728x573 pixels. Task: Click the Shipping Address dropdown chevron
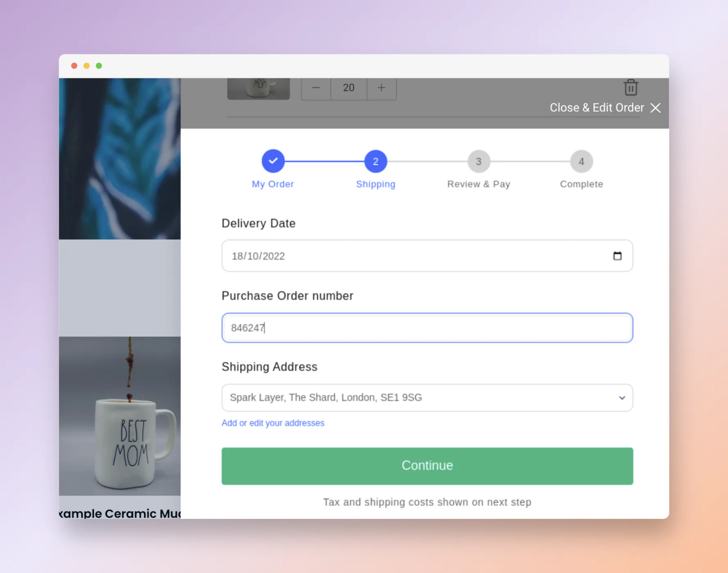(x=622, y=398)
